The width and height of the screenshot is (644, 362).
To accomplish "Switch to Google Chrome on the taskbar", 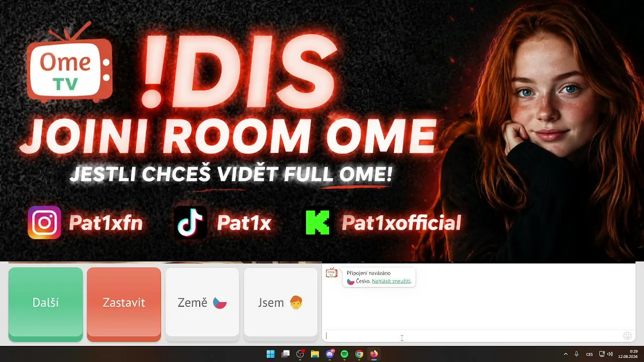I will (x=359, y=354).
